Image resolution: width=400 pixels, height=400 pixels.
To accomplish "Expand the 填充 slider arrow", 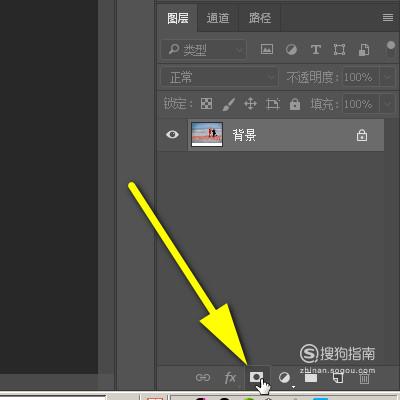I will pos(387,104).
